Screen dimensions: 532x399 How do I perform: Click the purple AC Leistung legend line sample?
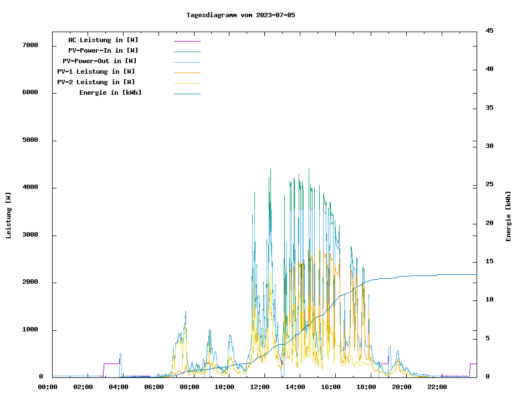click(x=187, y=41)
